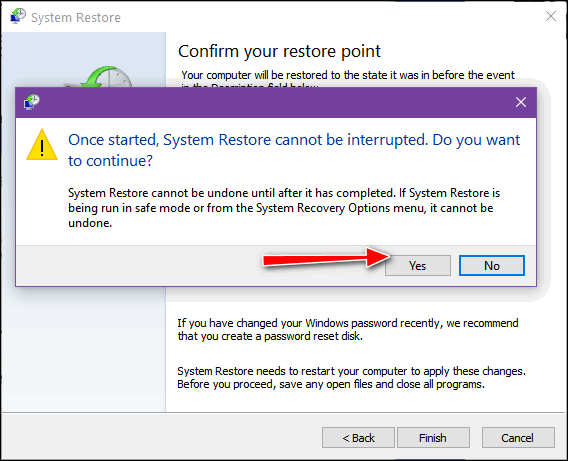Click the red arrow annotation
The image size is (568, 461).
pyautogui.click(x=326, y=258)
